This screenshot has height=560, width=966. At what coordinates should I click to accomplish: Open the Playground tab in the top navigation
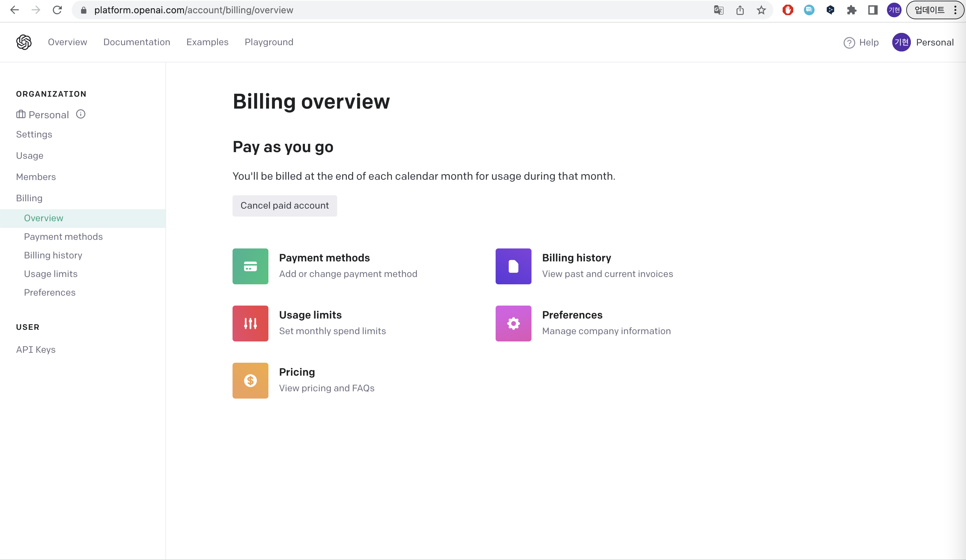pyautogui.click(x=269, y=42)
